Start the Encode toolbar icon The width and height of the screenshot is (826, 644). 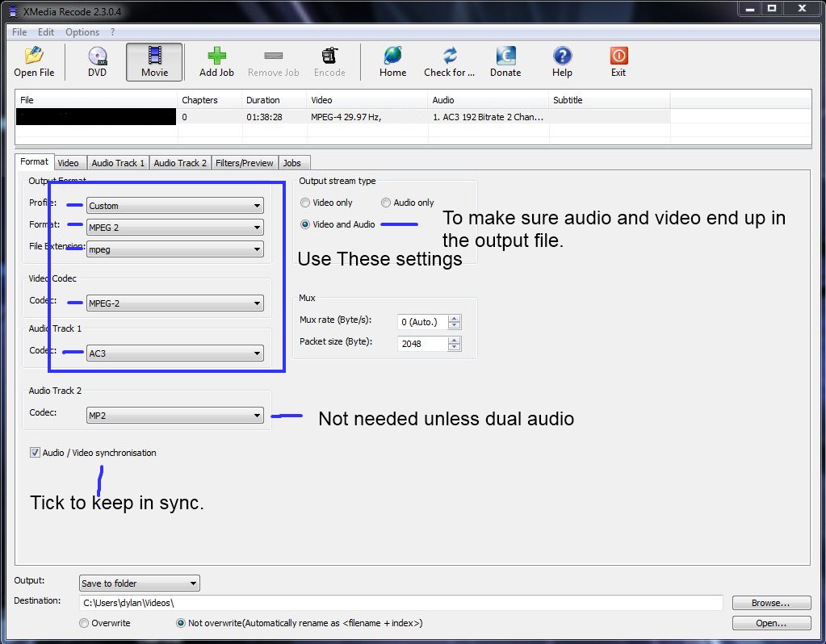coord(329,56)
